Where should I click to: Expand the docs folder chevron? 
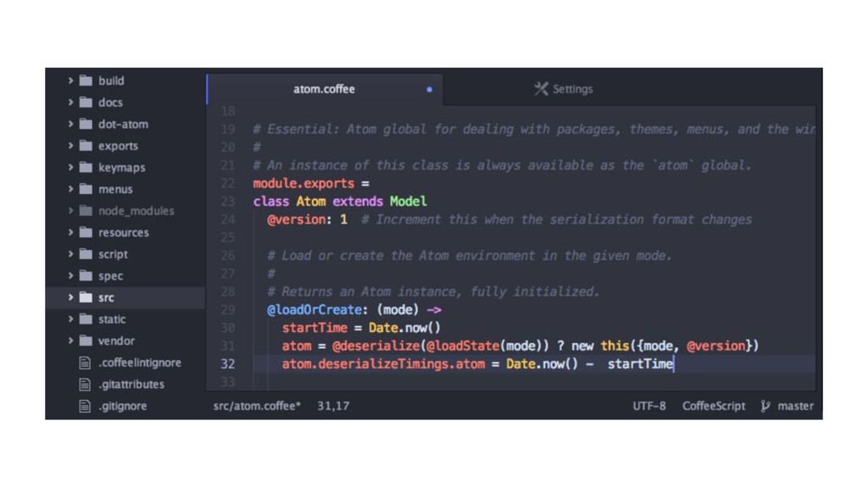click(71, 103)
